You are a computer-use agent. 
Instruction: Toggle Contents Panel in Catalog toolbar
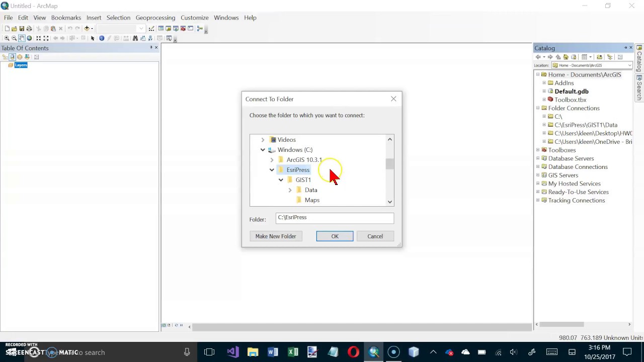click(610, 57)
